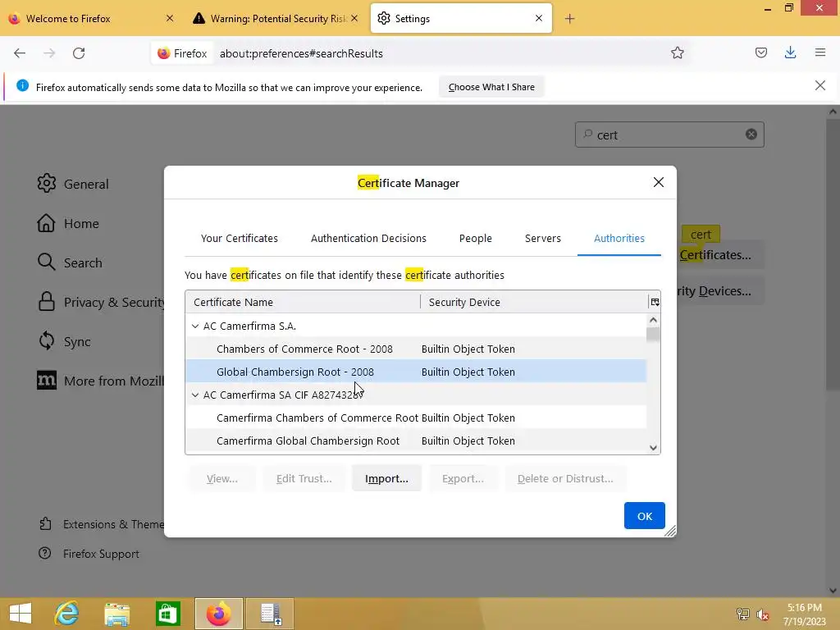This screenshot has width=840, height=630.
Task: Open Search settings in the sidebar
Action: [70, 262]
